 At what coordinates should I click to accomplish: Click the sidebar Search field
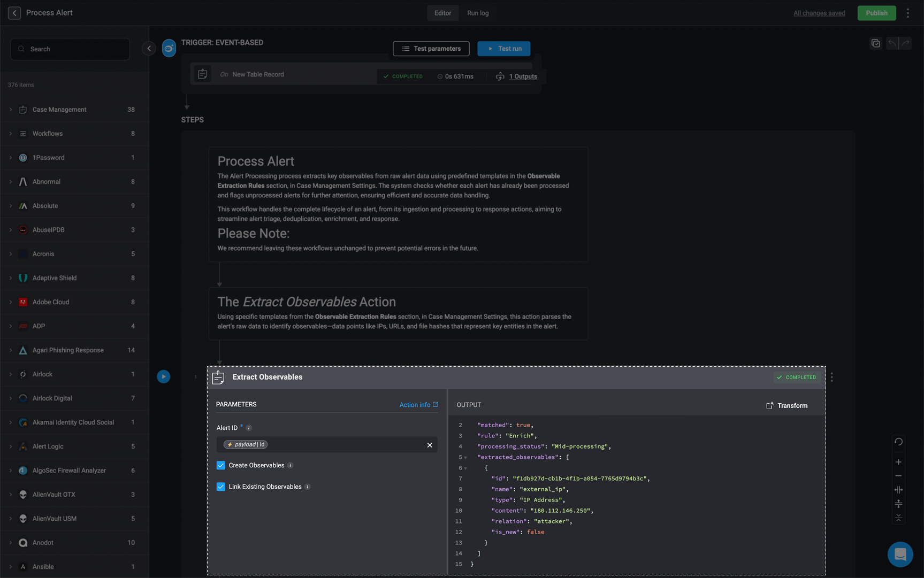[70, 49]
